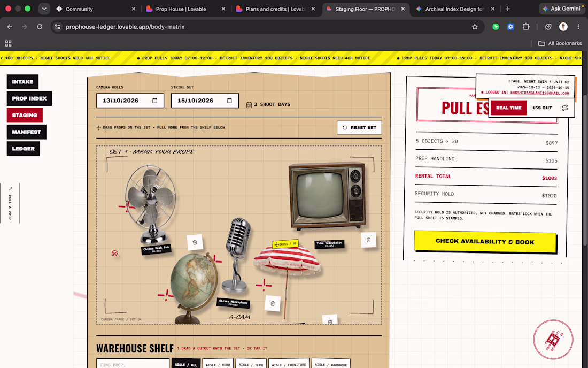The width and height of the screenshot is (588, 368).
Task: Go to Intake section
Action: 22,82
